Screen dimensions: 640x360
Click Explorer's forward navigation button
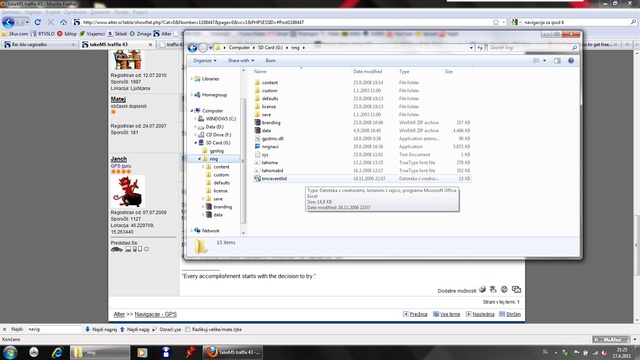pos(203,48)
